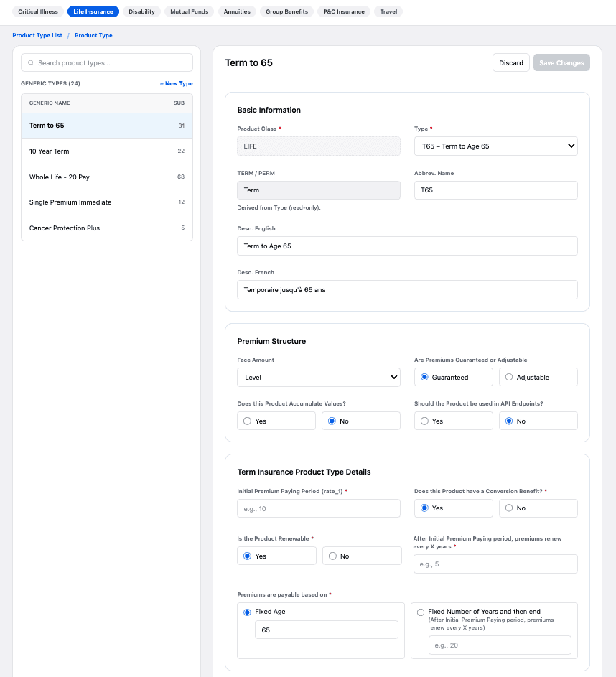Go to the Group Benefits tab

click(286, 11)
